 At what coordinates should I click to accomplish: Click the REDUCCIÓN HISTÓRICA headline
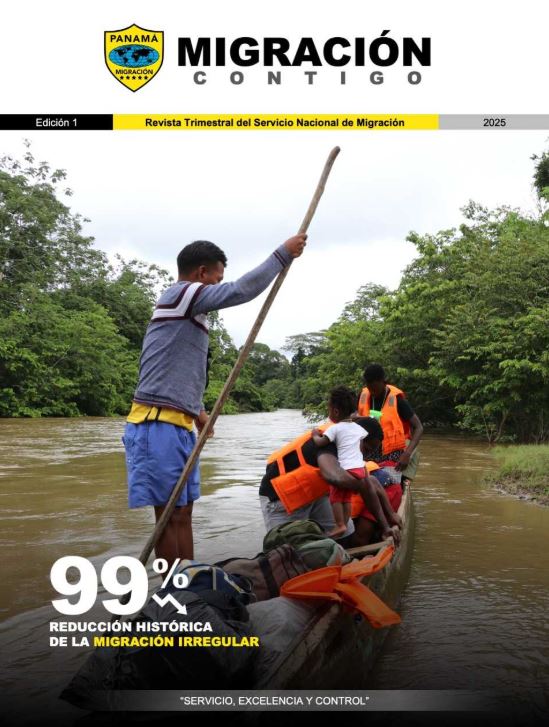point(131,626)
